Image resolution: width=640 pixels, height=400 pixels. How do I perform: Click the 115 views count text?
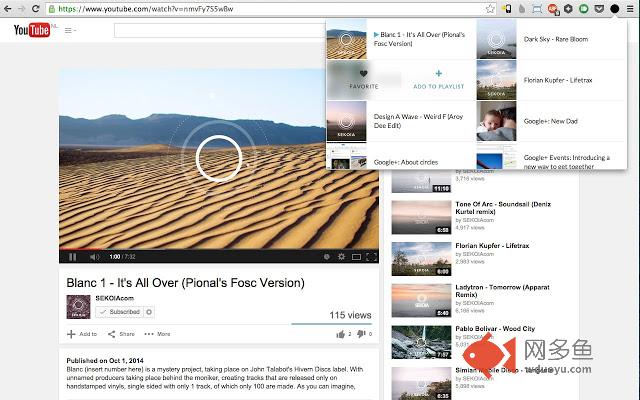coord(350,315)
